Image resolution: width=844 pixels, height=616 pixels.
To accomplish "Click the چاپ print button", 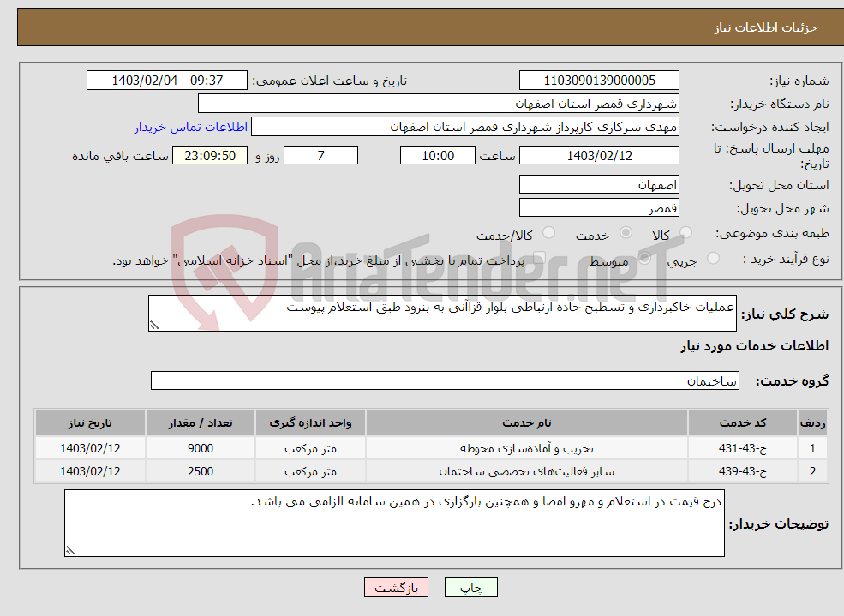I will click(471, 588).
